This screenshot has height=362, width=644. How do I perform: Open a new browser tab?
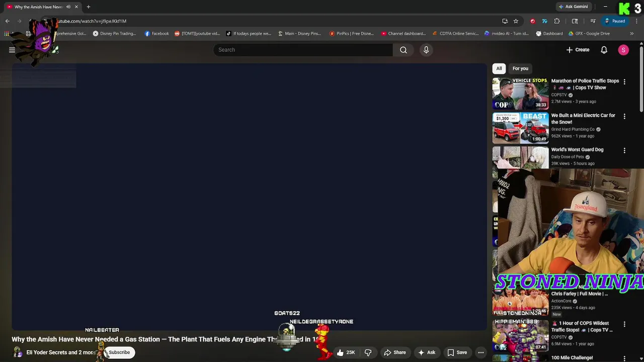click(x=88, y=7)
